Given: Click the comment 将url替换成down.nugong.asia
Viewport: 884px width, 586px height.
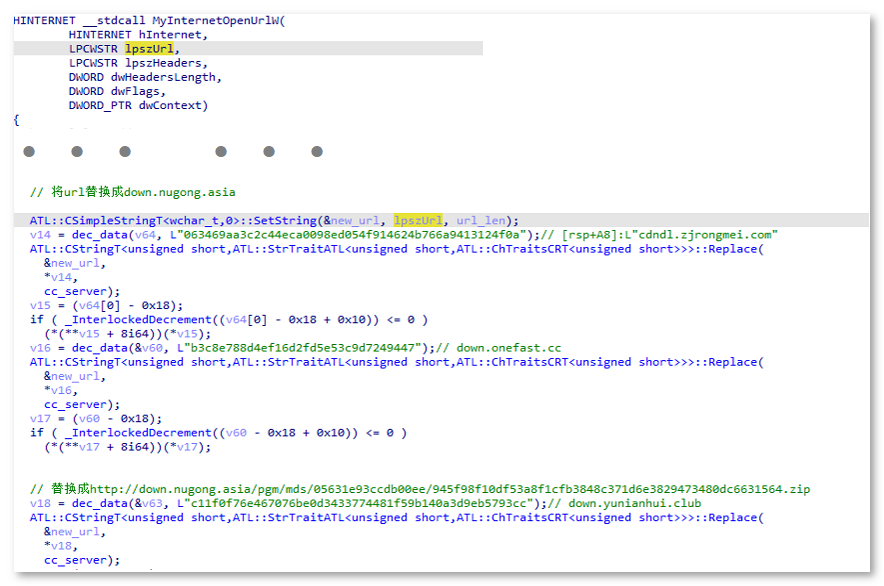Looking at the screenshot, I should (x=133, y=192).
